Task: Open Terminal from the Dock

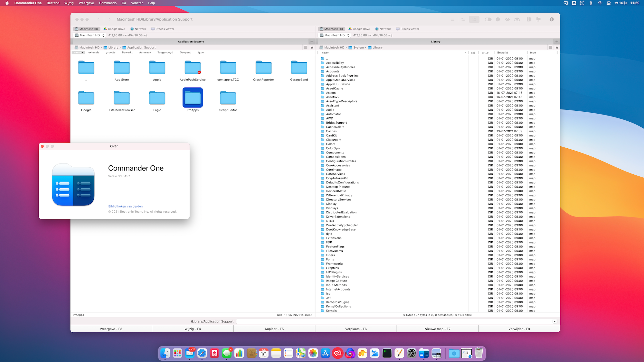Action: (387, 353)
